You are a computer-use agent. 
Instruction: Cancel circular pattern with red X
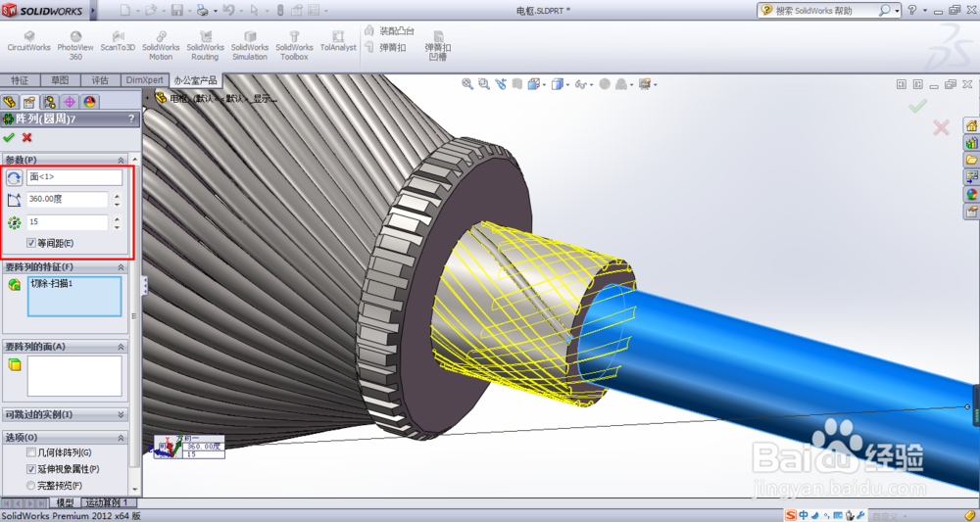coord(26,137)
